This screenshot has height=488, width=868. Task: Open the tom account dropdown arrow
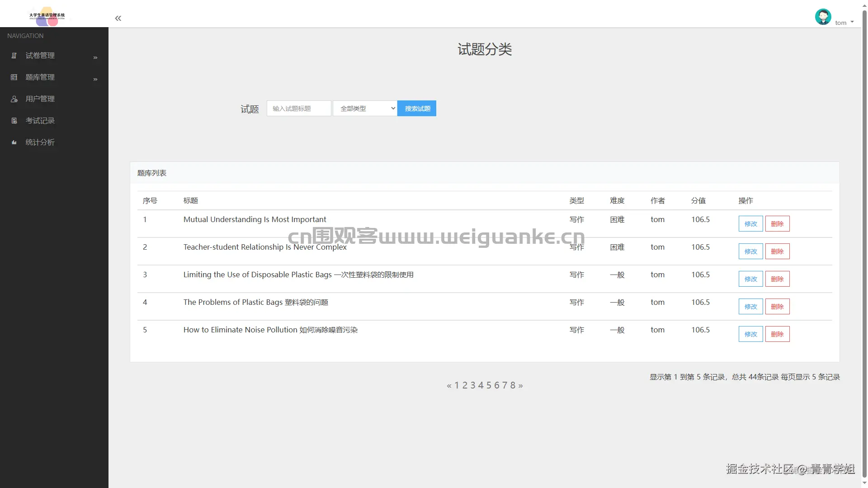coord(852,22)
